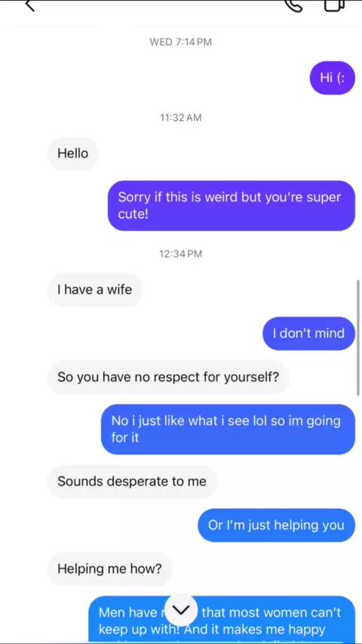The height and width of the screenshot is (644, 362).
Task: Select "Sorry if this is weird" message
Action: (232, 206)
